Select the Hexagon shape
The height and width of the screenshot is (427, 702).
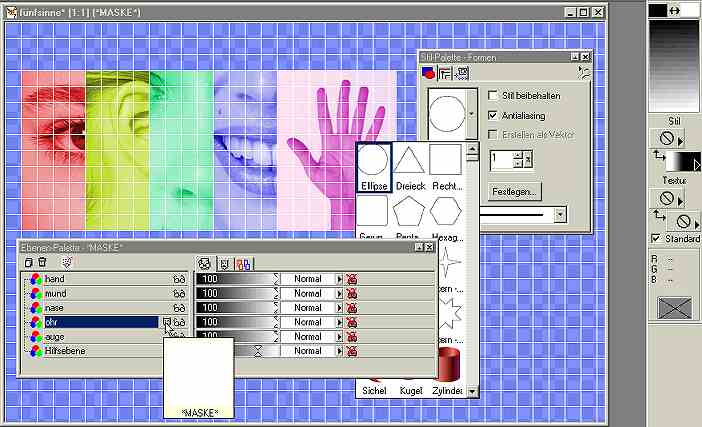point(445,214)
